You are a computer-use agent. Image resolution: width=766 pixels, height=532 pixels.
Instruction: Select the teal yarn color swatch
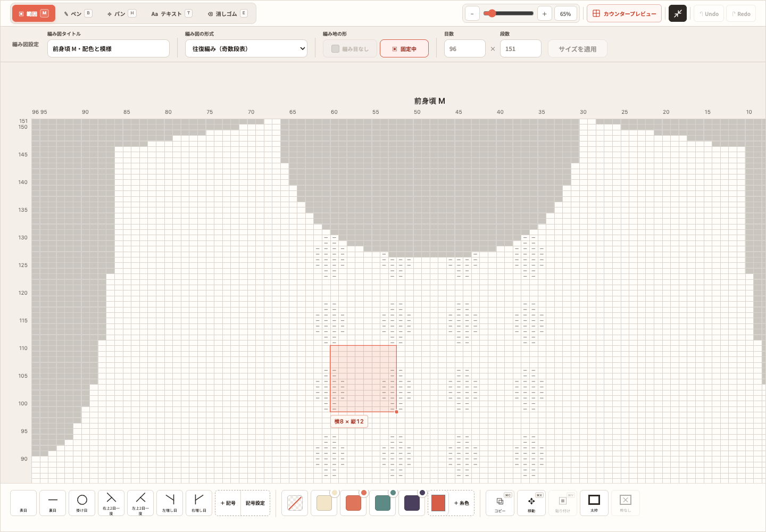pos(382,503)
